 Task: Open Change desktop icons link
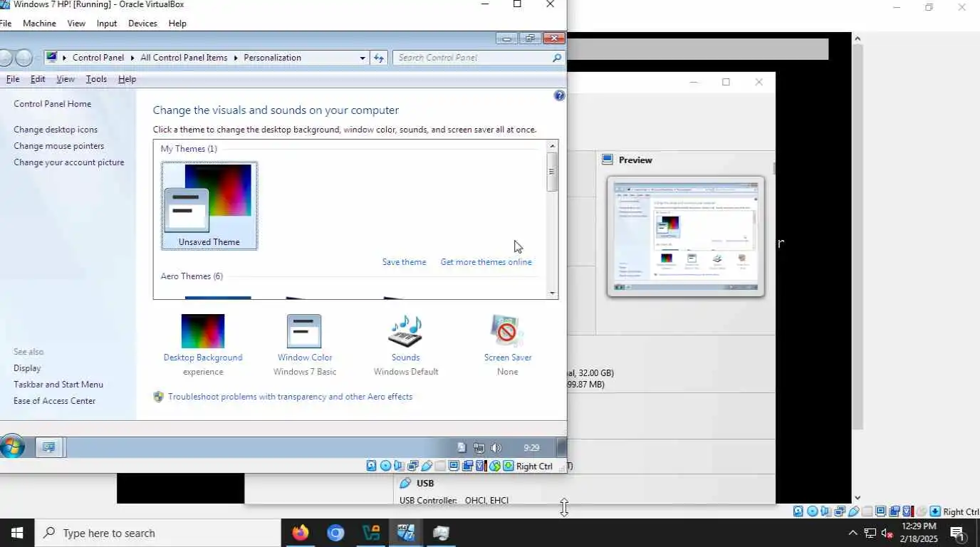point(56,130)
